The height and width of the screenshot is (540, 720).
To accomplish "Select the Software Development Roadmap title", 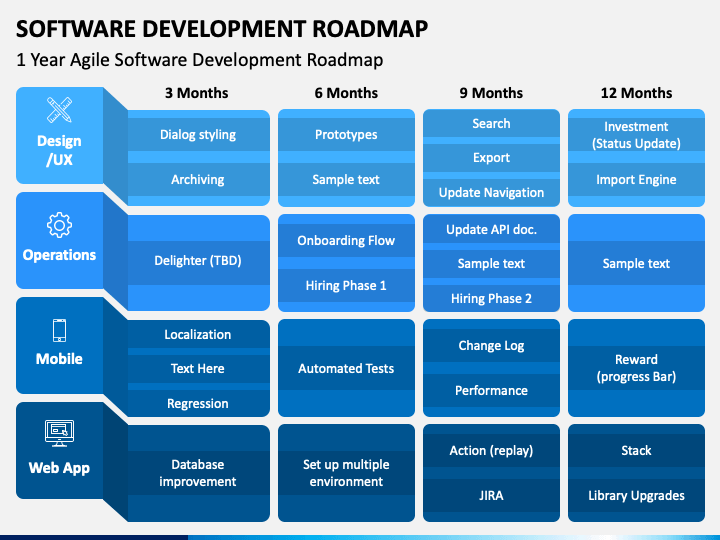I will click(222, 29).
